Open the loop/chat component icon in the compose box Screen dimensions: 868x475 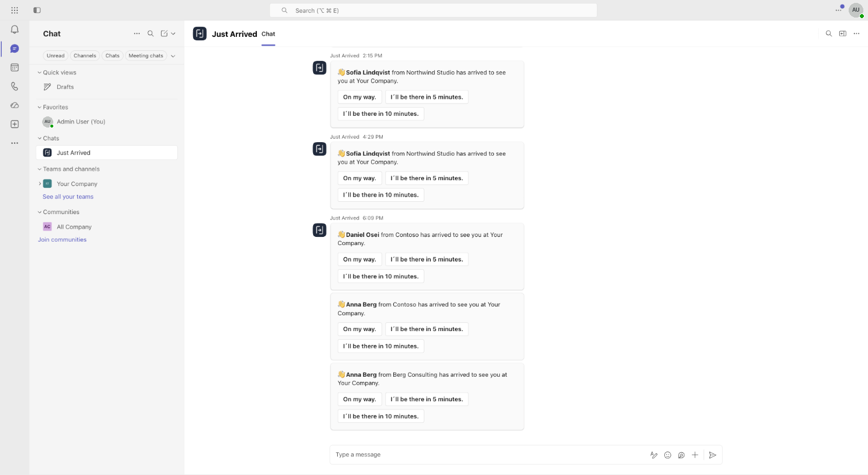click(681, 455)
